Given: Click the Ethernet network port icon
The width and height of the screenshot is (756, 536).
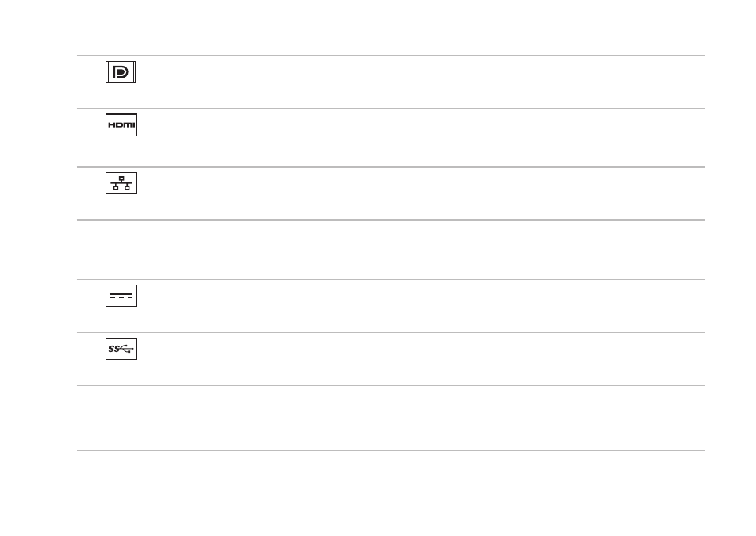Looking at the screenshot, I should click(121, 183).
